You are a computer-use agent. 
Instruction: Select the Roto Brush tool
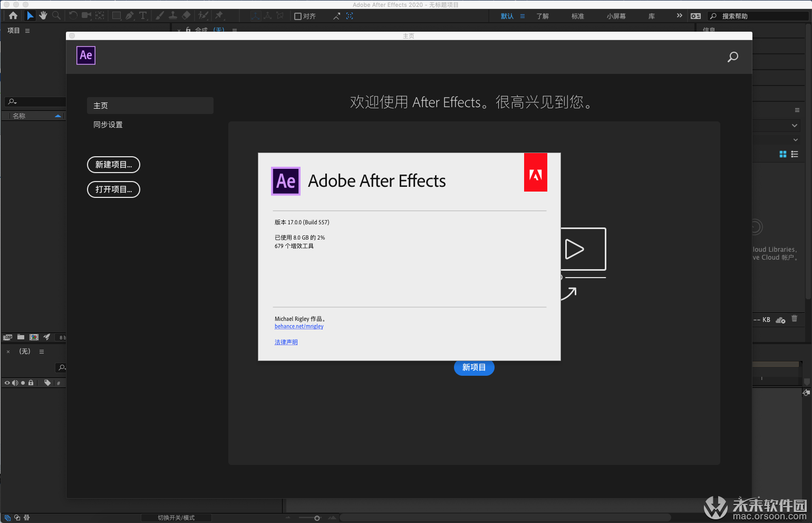(x=203, y=16)
